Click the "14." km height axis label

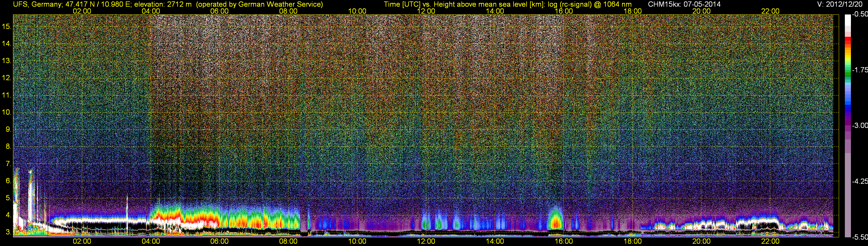tap(7, 43)
